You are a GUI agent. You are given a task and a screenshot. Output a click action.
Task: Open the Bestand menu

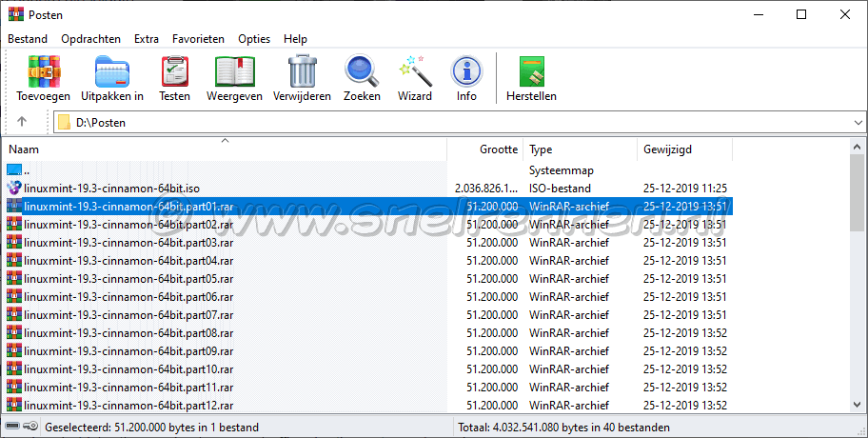tap(28, 39)
